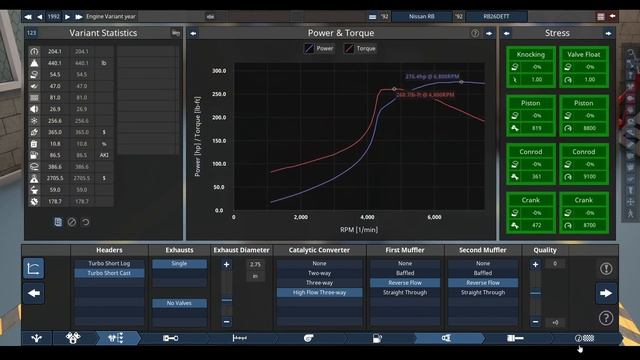Screen dimensions: 640x360
Task: Decrease exhaust diameter with minus button
Action: click(x=227, y=322)
